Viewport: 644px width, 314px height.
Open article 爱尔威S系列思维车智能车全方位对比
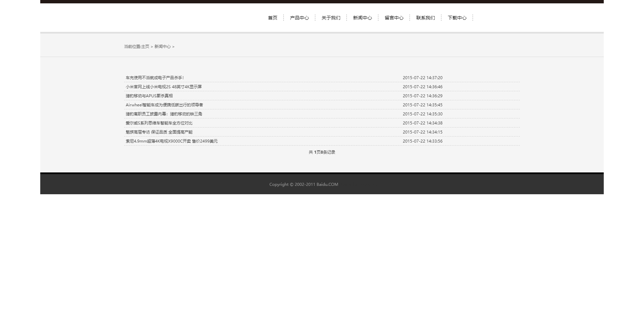(159, 123)
